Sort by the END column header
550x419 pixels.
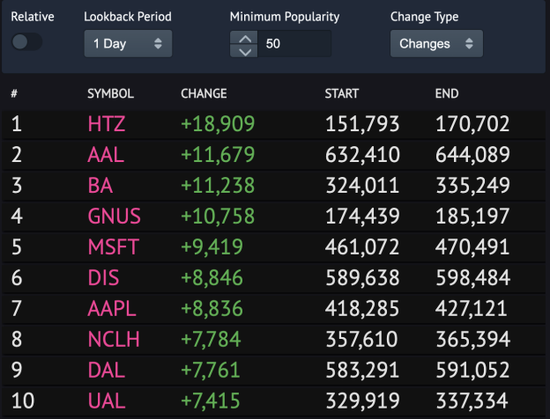coord(447,94)
